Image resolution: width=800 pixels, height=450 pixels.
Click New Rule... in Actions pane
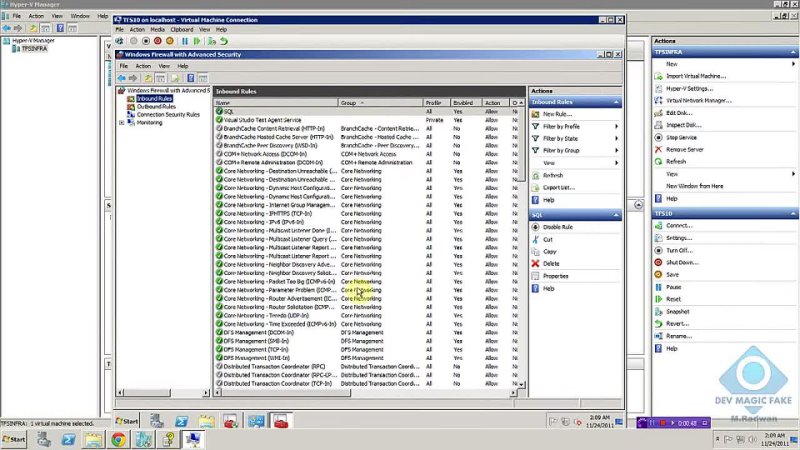558,114
